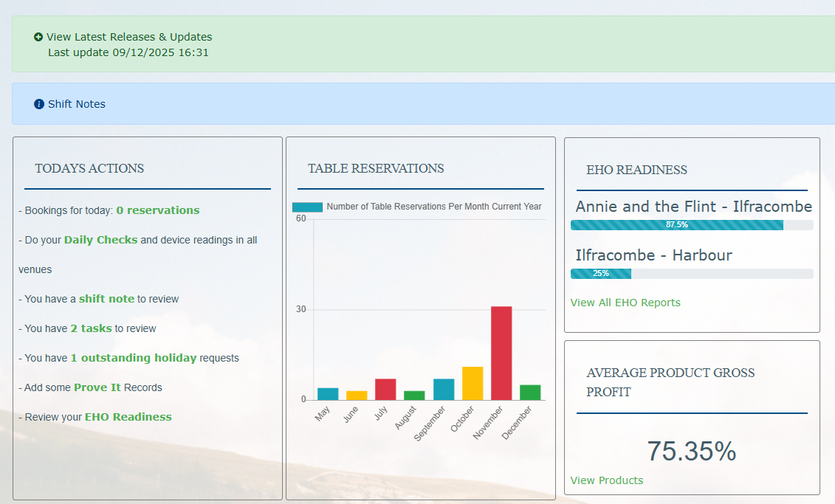
Task: Open the Prove It records link
Action: (x=97, y=387)
